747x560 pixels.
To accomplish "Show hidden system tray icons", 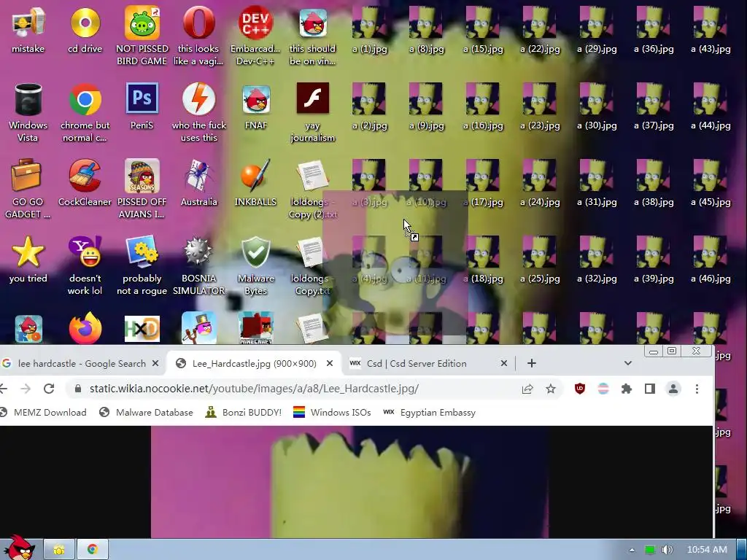I will (632, 550).
